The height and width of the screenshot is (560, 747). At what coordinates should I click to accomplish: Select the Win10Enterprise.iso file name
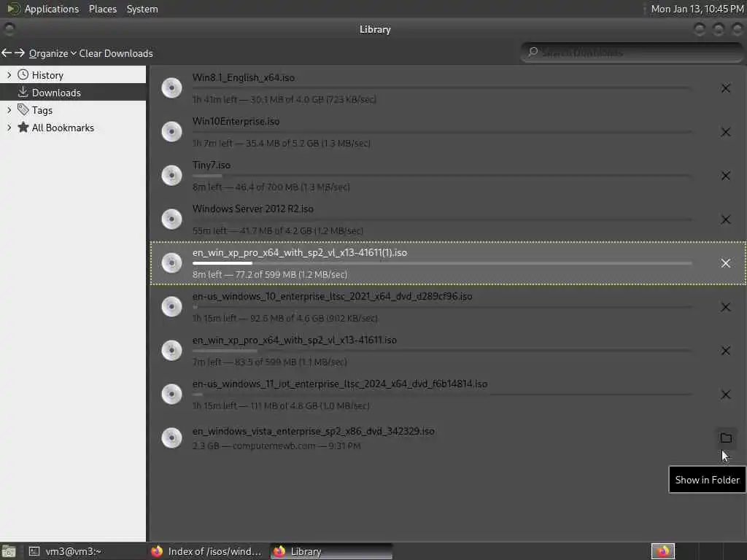click(236, 122)
